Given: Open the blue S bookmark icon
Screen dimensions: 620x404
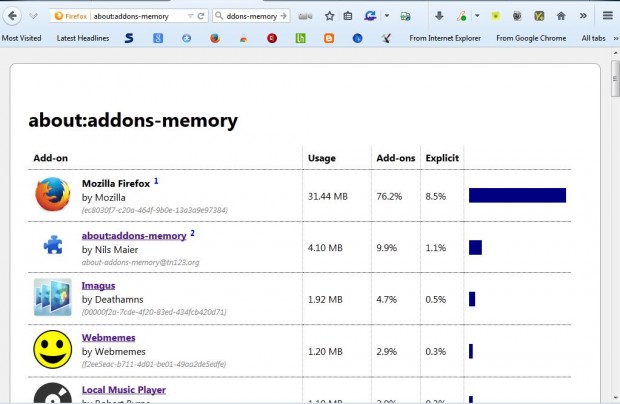Looking at the screenshot, I should [129, 38].
